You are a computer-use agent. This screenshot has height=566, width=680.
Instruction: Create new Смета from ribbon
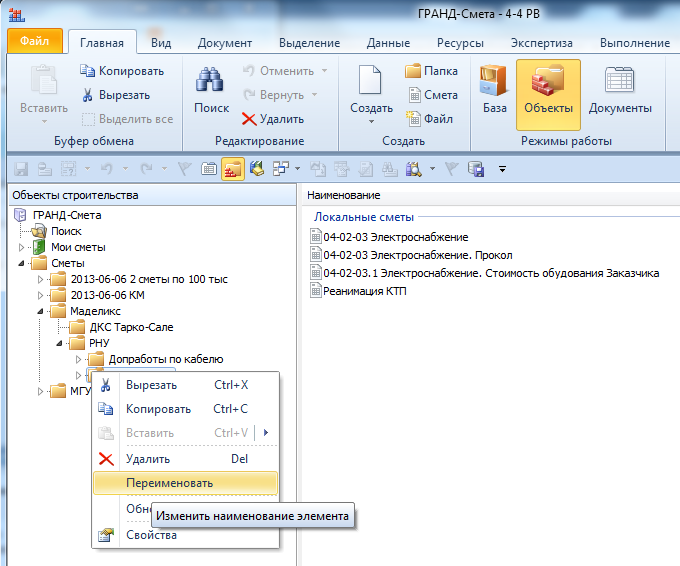(433, 95)
